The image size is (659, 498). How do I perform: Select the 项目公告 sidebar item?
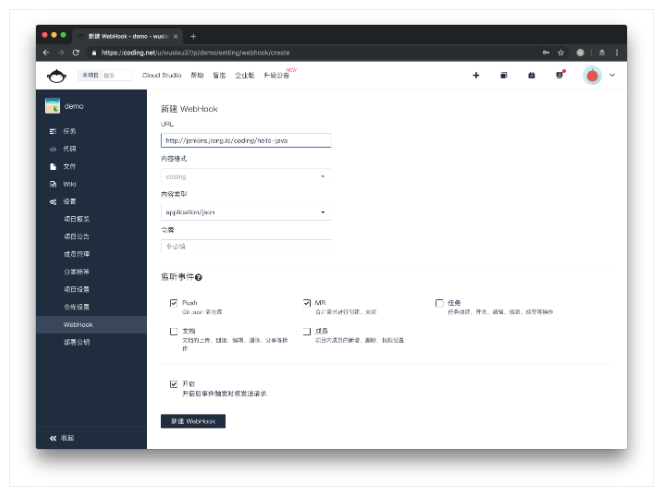pyautogui.click(x=92, y=237)
